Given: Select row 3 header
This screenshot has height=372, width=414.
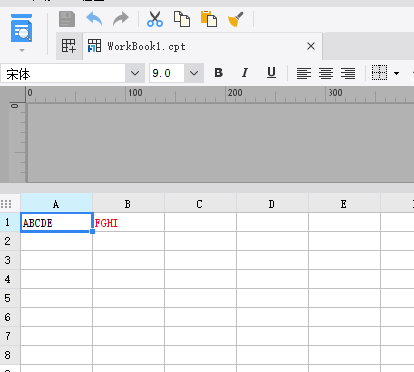Looking at the screenshot, I should point(10,260).
